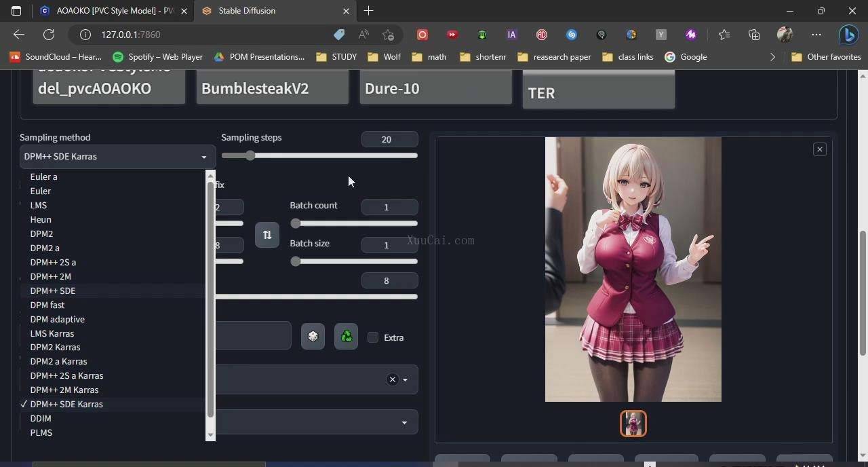
Task: Select the BumblesteakV2 model card
Action: 272,88
